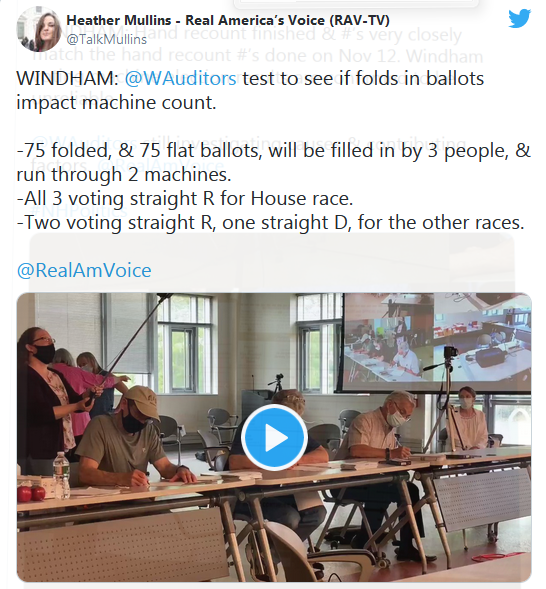Image resolution: width=546 pixels, height=589 pixels.
Task: Click the masked woman standing in the video
Action: coord(43,394)
